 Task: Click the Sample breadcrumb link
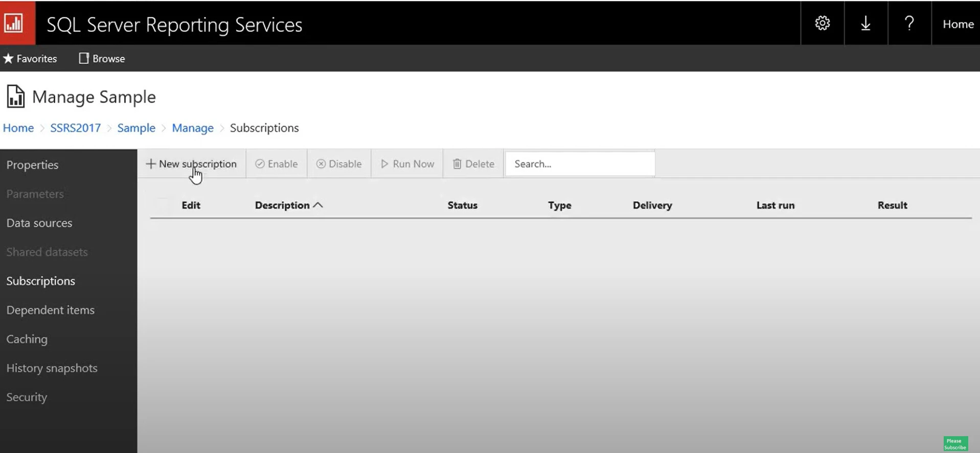pos(136,128)
